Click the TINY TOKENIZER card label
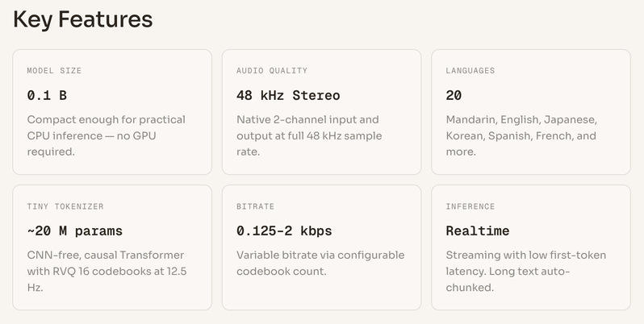The image size is (644, 324). tap(65, 206)
